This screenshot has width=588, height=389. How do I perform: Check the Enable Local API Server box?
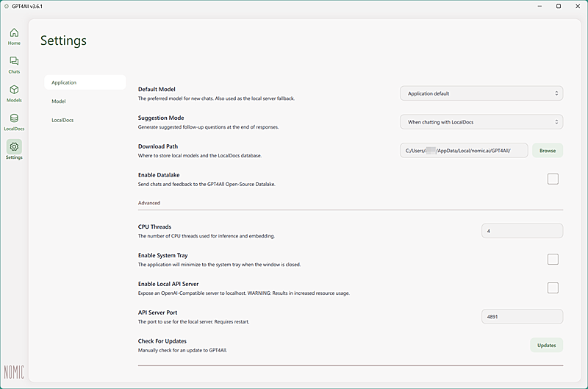[553, 288]
